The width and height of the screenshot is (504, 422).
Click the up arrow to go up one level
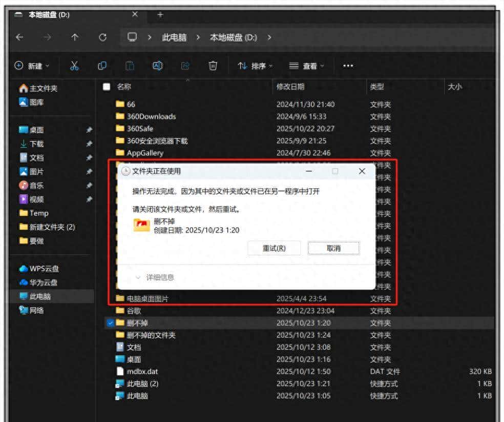coord(75,37)
